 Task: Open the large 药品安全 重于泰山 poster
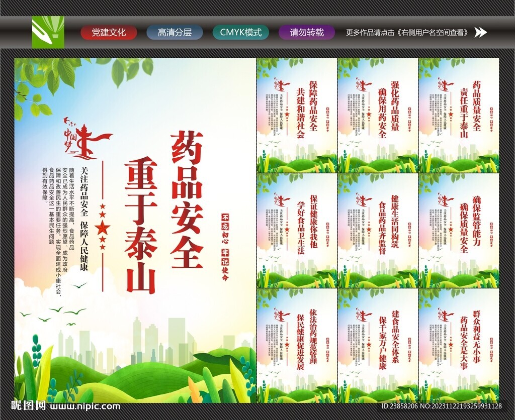[x=135, y=231]
